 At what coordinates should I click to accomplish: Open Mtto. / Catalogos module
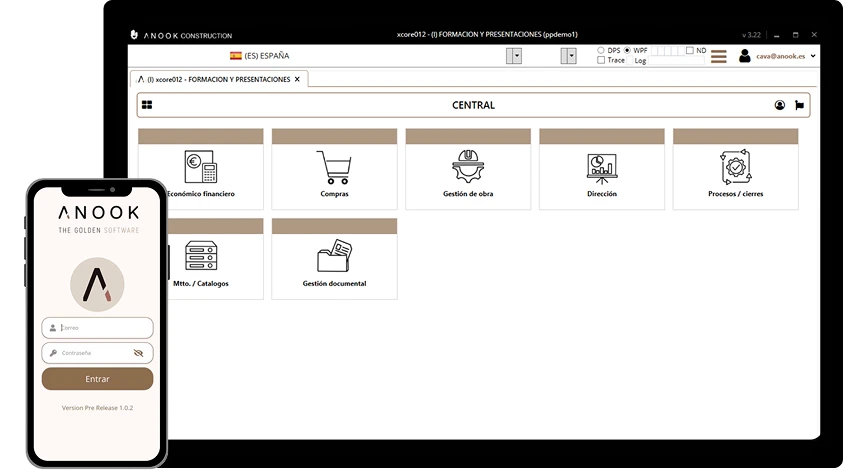(x=201, y=264)
